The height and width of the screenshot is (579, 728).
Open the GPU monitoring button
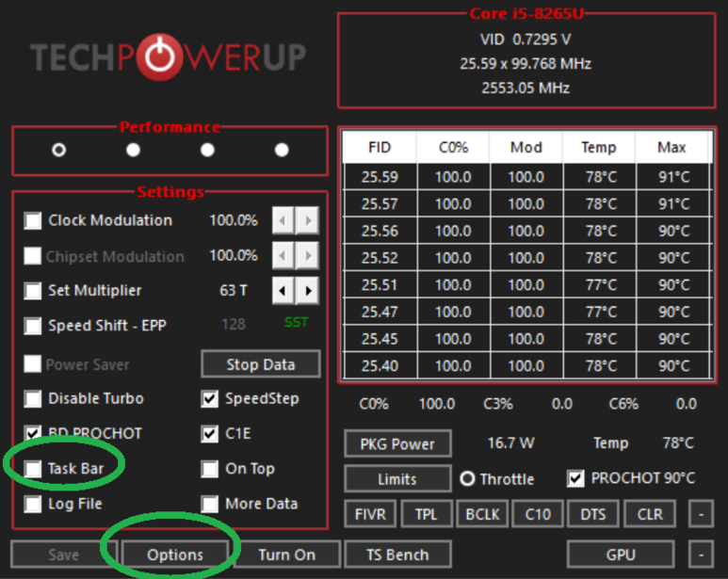(x=622, y=555)
